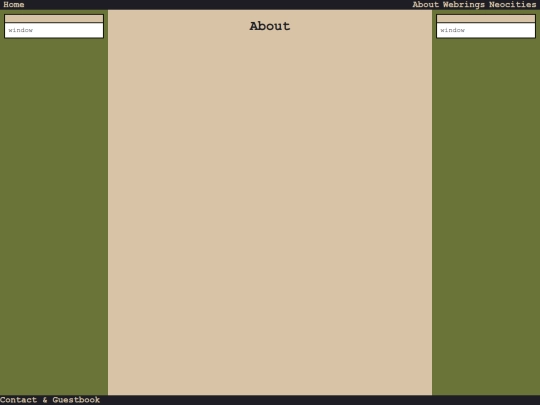Open Contact & Guestbook footer link

point(50,400)
